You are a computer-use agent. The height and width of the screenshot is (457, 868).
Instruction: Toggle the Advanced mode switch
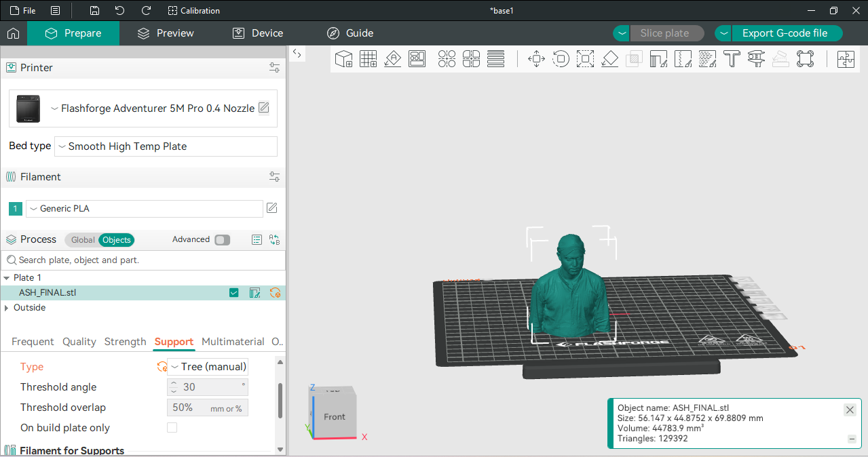click(x=222, y=240)
